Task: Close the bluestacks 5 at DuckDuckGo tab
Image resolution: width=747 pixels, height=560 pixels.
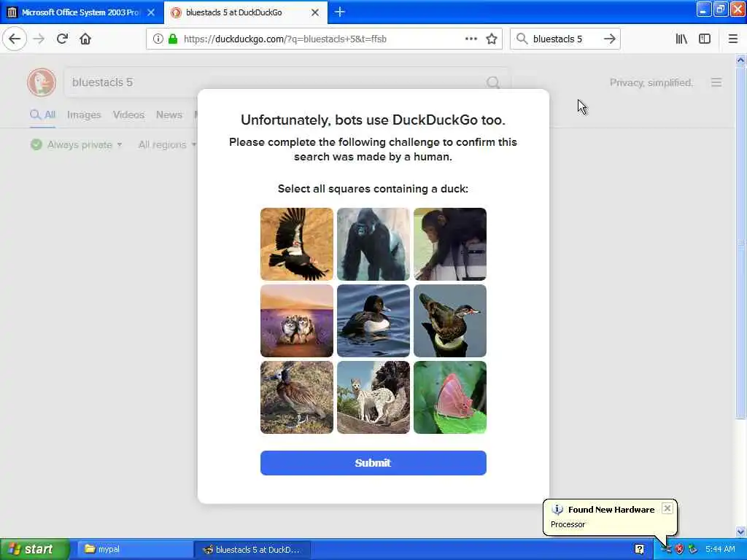Action: click(315, 12)
